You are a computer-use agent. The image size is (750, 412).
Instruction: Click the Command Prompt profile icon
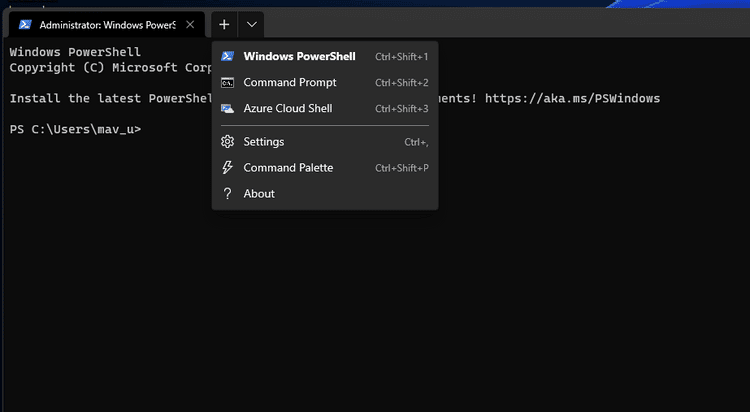coord(228,83)
